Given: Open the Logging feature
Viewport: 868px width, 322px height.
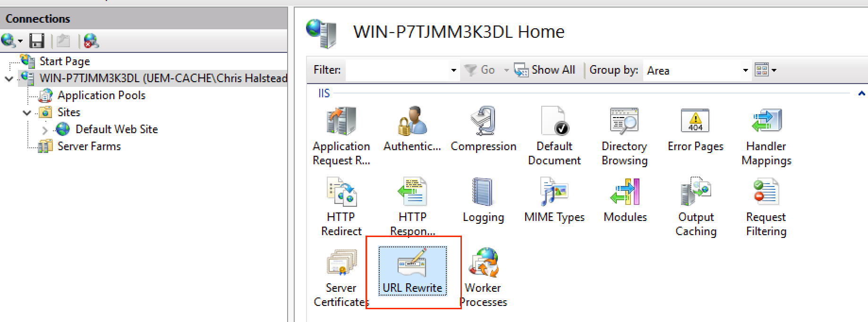Looking at the screenshot, I should tap(483, 200).
